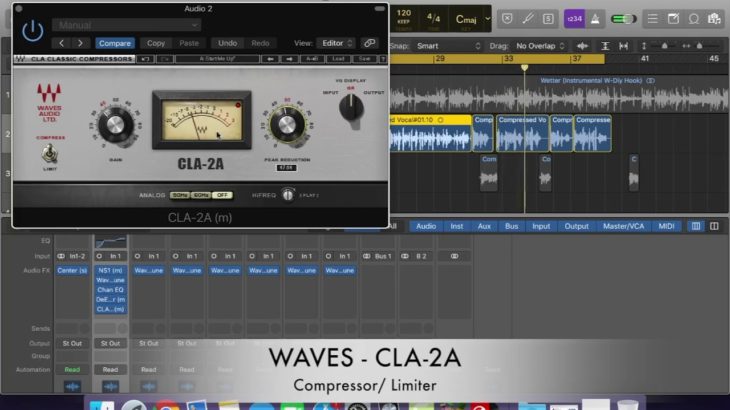
Task: Click the Solo S icon in control bar
Action: [548, 19]
